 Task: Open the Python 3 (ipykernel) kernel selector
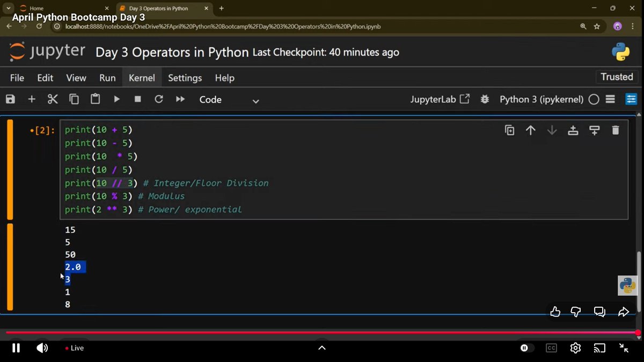pos(541,99)
